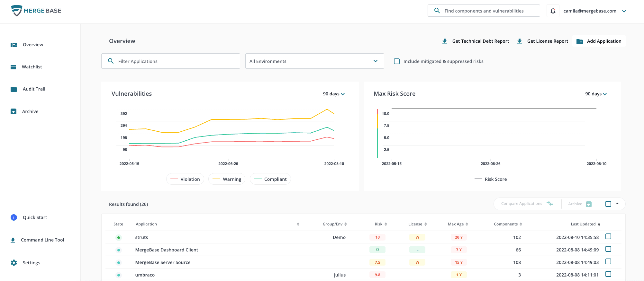The width and height of the screenshot is (644, 281).
Task: Click the Filter Applications magnifier icon
Action: point(111,61)
